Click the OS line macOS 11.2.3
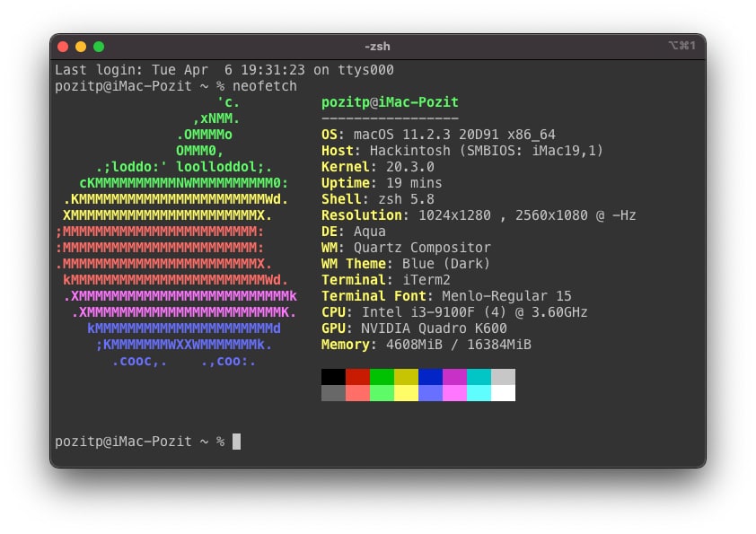Image resolution: width=756 pixels, height=534 pixels. (438, 135)
